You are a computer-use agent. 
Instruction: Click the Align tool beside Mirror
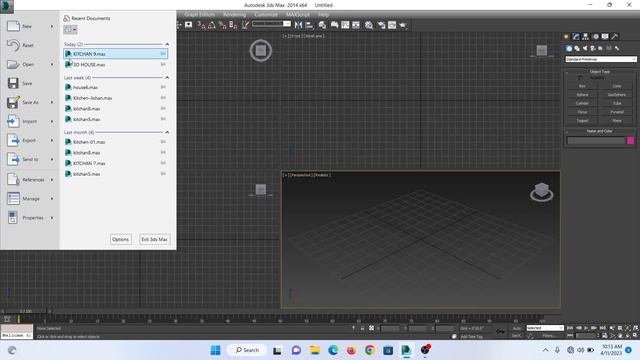[309, 25]
